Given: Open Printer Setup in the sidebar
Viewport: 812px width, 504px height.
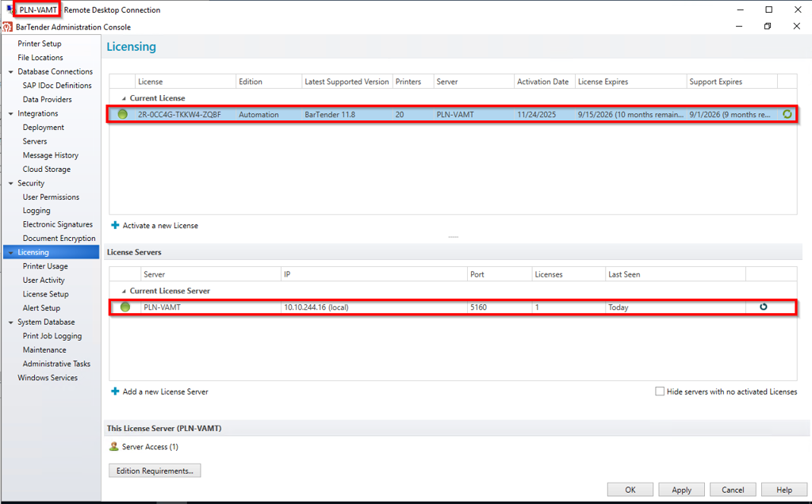Looking at the screenshot, I should click(x=40, y=44).
